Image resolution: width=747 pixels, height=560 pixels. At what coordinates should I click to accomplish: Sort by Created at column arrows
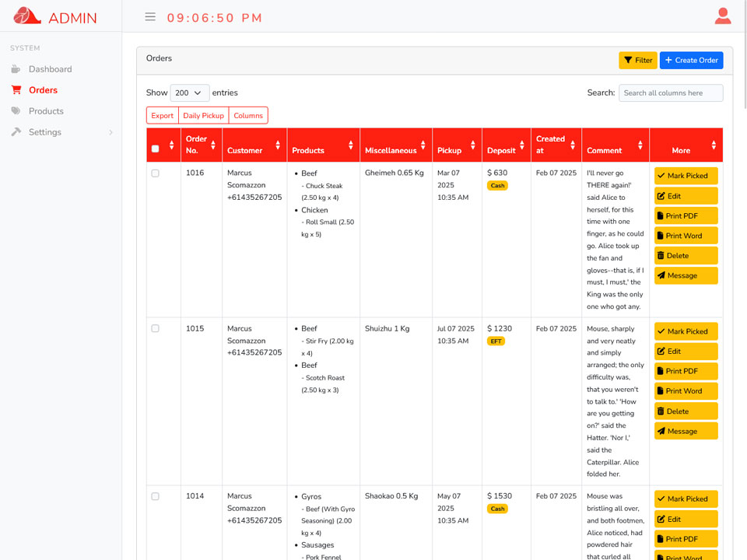pyautogui.click(x=573, y=145)
